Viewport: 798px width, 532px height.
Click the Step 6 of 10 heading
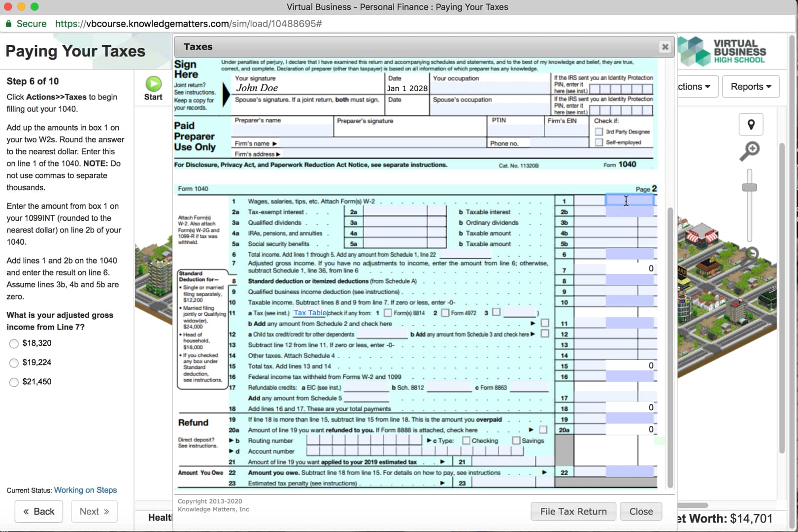click(x=33, y=81)
